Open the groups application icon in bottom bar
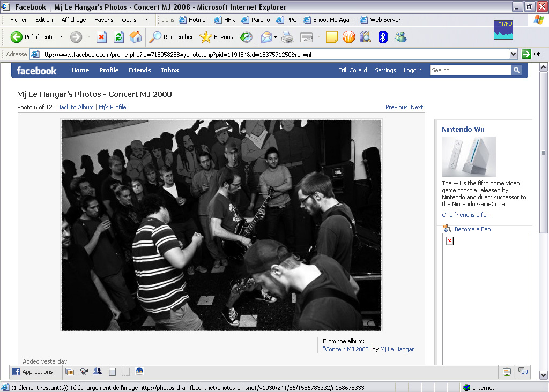 point(98,371)
